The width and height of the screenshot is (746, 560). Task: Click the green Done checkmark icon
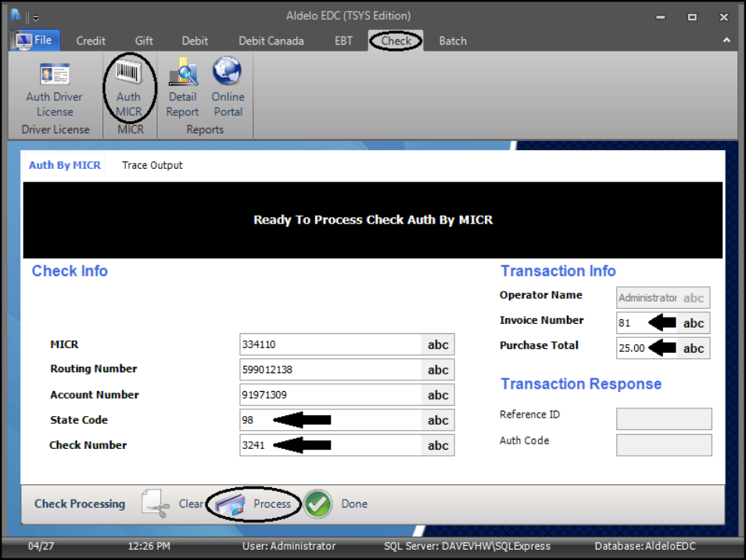click(317, 504)
